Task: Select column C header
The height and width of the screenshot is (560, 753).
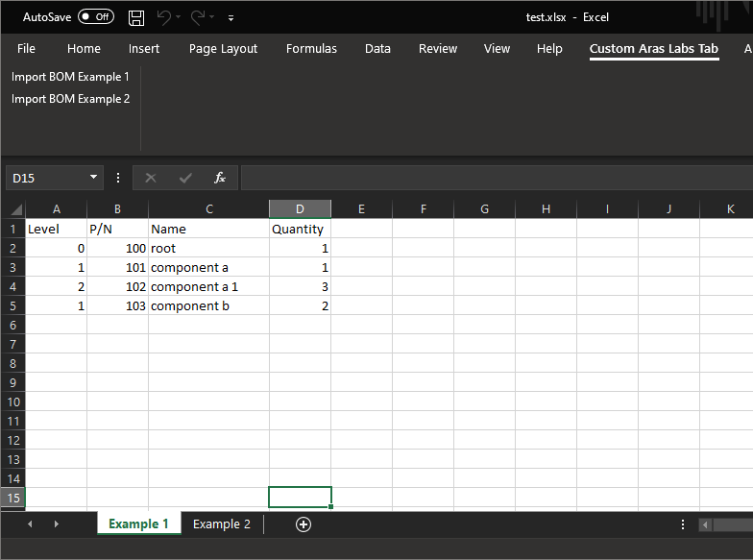Action: (209, 209)
